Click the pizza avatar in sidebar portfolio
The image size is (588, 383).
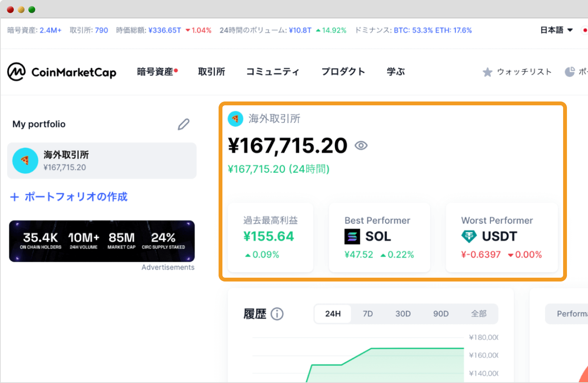[25, 160]
